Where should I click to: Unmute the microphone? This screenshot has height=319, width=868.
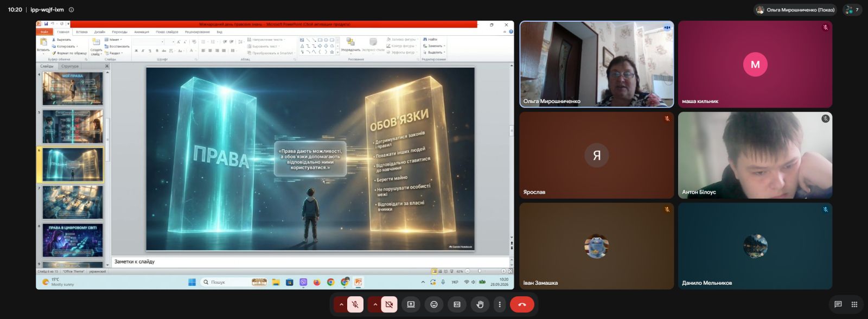(x=355, y=304)
